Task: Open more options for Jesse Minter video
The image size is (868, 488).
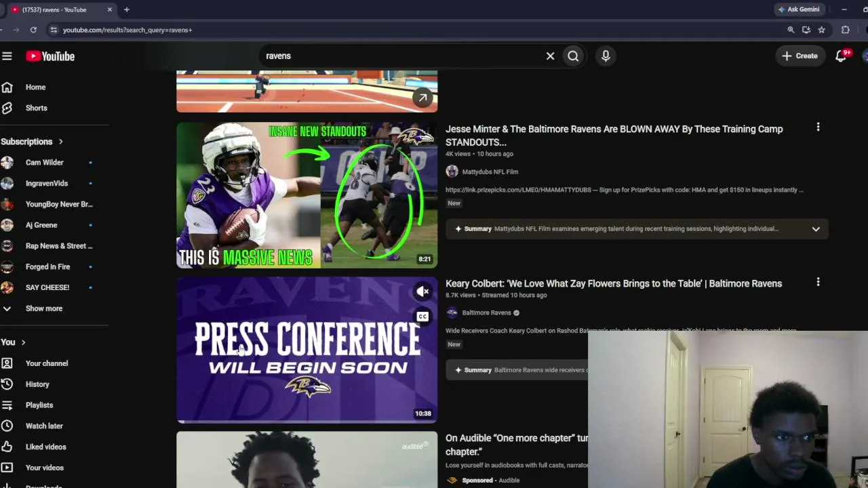Action: click(818, 127)
